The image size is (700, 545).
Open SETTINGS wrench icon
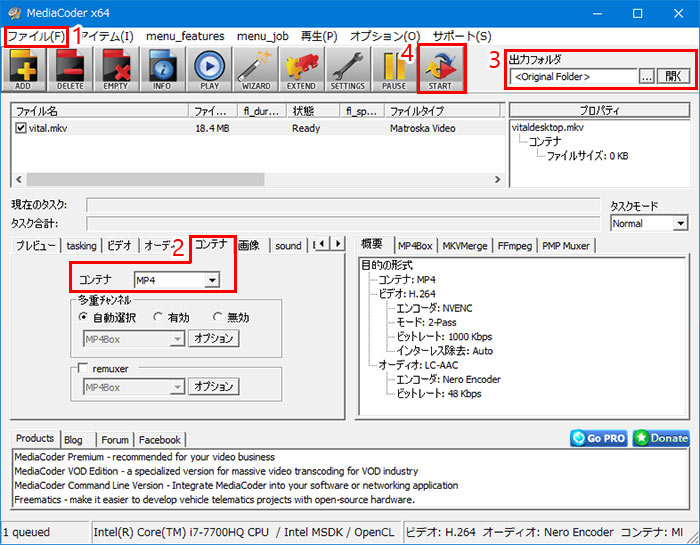347,68
